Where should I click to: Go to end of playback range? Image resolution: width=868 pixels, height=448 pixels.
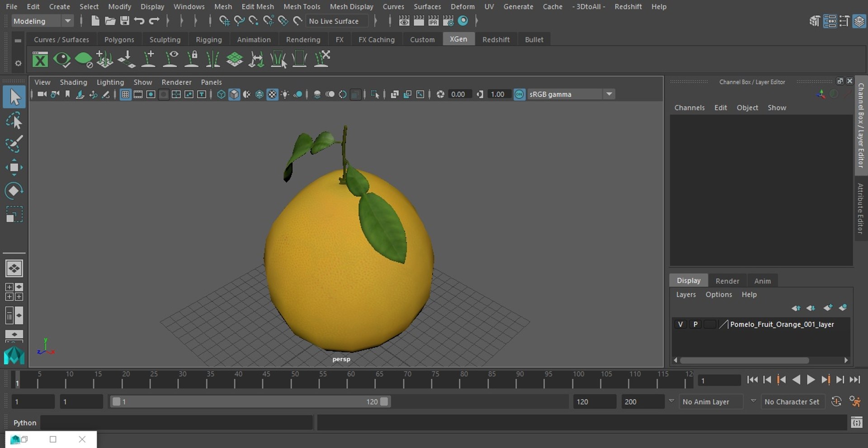click(x=854, y=380)
